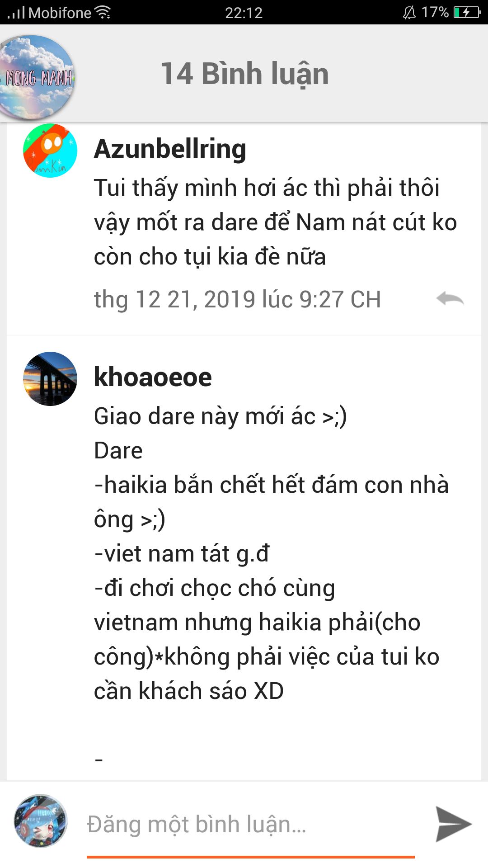Tap the reply arrow on Azunbellring's comment
The height and width of the screenshot is (868, 488).
(x=450, y=299)
